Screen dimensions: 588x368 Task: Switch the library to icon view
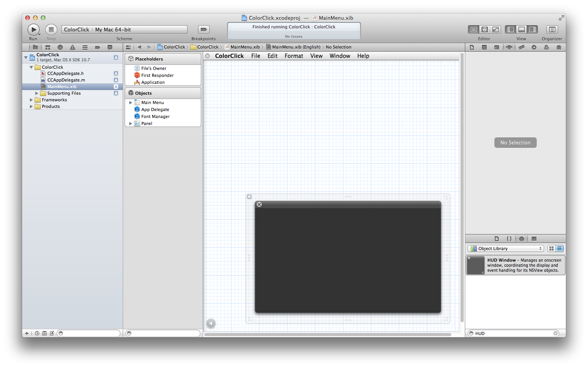[551, 248]
